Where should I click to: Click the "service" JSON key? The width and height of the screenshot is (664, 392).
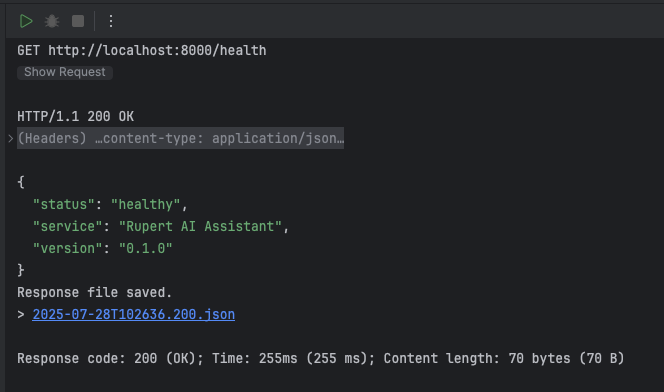pos(68,226)
